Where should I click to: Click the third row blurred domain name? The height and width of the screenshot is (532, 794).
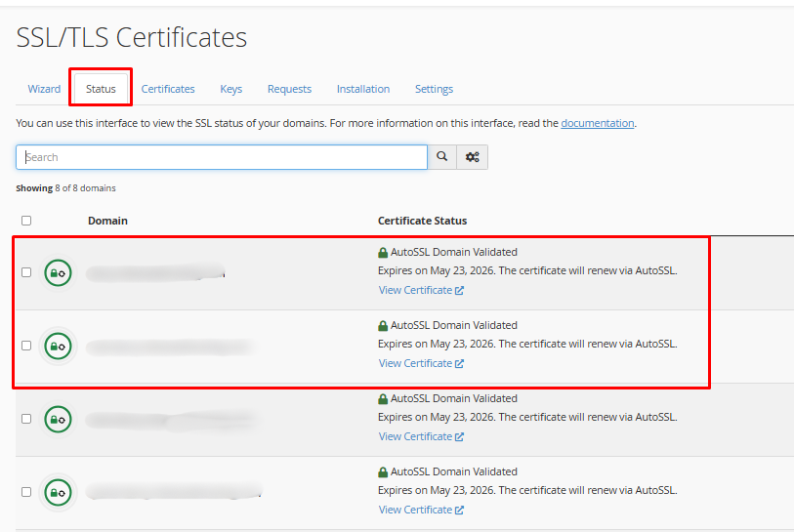(x=172, y=420)
